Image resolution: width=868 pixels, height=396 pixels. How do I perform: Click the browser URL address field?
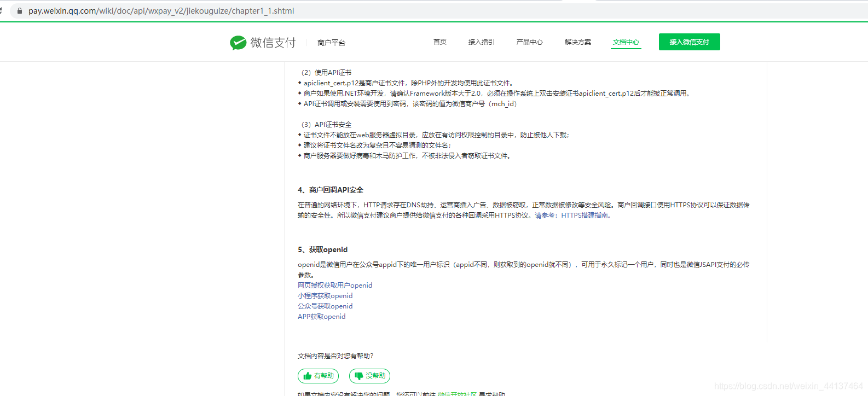click(438, 11)
